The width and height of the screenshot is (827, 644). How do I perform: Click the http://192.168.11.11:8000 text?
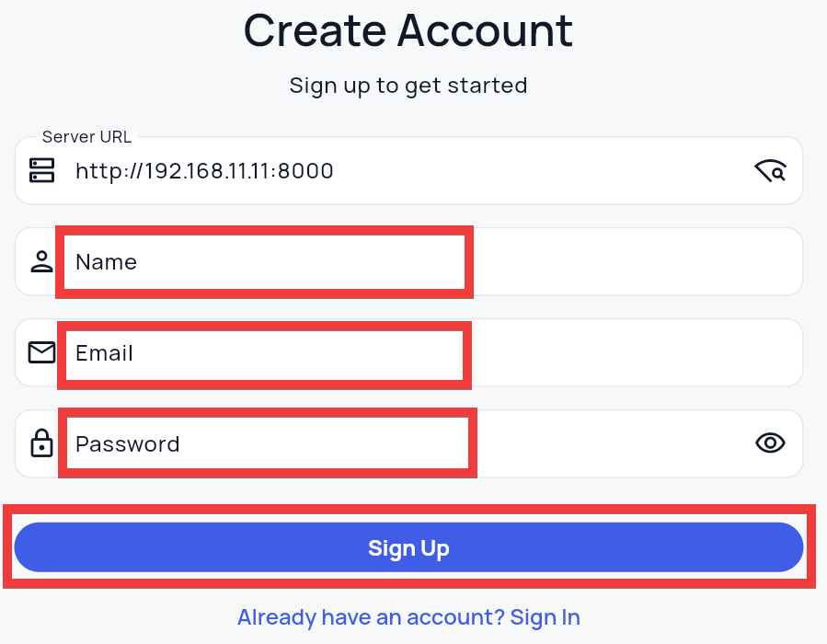(204, 171)
